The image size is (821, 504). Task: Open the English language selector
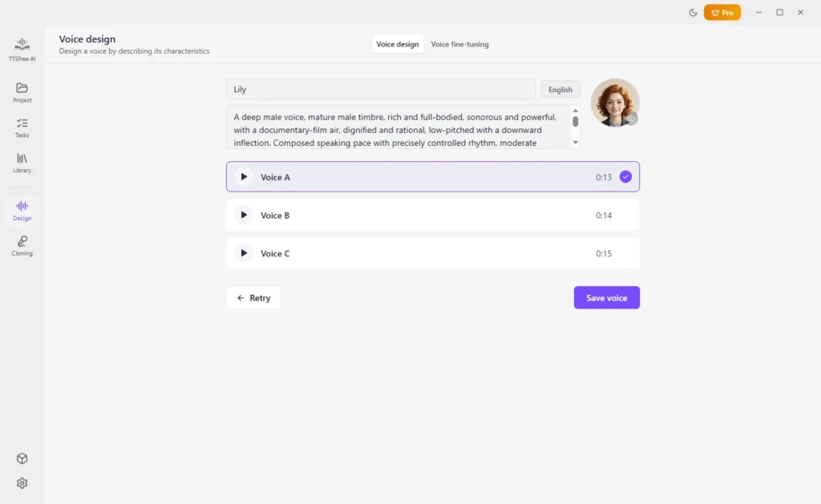560,90
